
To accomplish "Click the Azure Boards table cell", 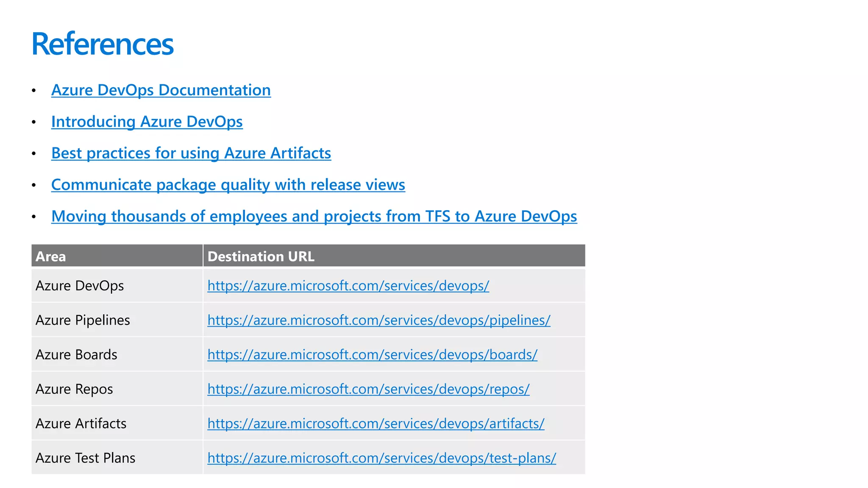I will pyautogui.click(x=76, y=355).
